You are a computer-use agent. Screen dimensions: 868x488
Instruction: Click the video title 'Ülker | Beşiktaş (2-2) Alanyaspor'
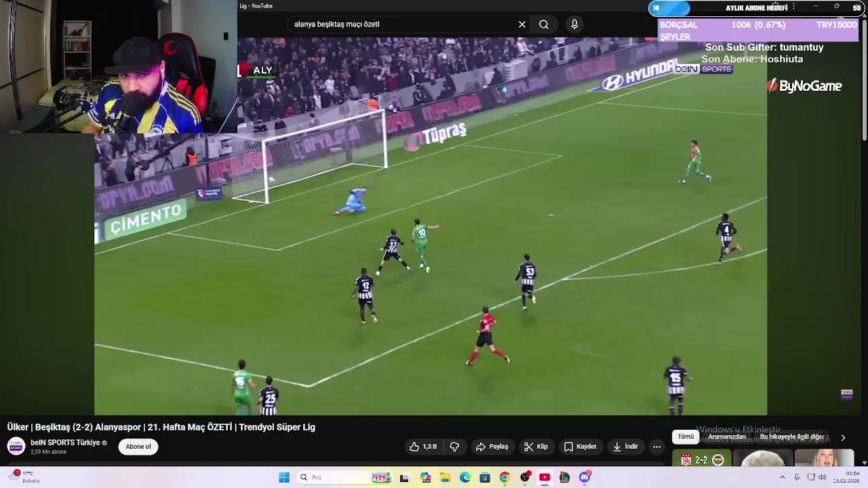(x=161, y=427)
